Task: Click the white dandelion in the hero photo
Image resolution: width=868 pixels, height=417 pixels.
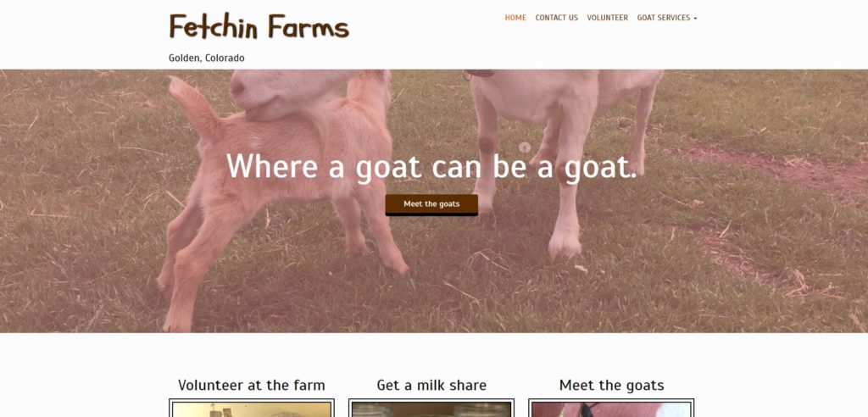Action: coord(524,147)
